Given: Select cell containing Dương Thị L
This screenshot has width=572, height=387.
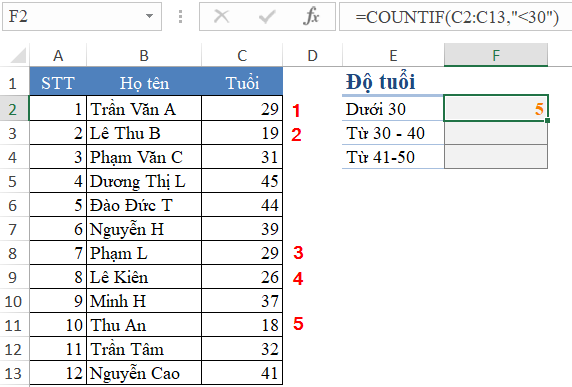Looking at the screenshot, I should [x=144, y=181].
